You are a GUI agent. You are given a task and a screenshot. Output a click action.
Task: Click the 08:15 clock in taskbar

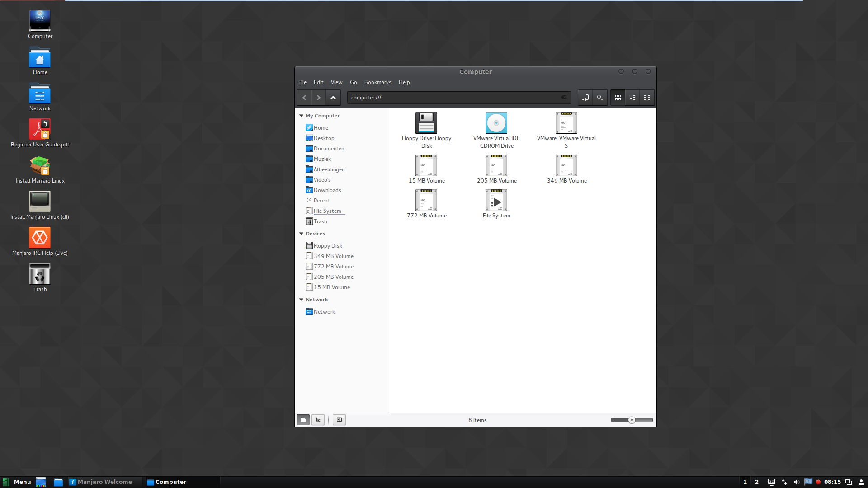[832, 482]
